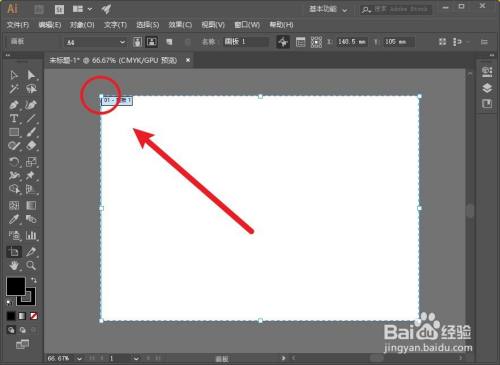The height and width of the screenshot is (365, 500).
Task: Select the Magic Wand tool
Action: [x=14, y=89]
